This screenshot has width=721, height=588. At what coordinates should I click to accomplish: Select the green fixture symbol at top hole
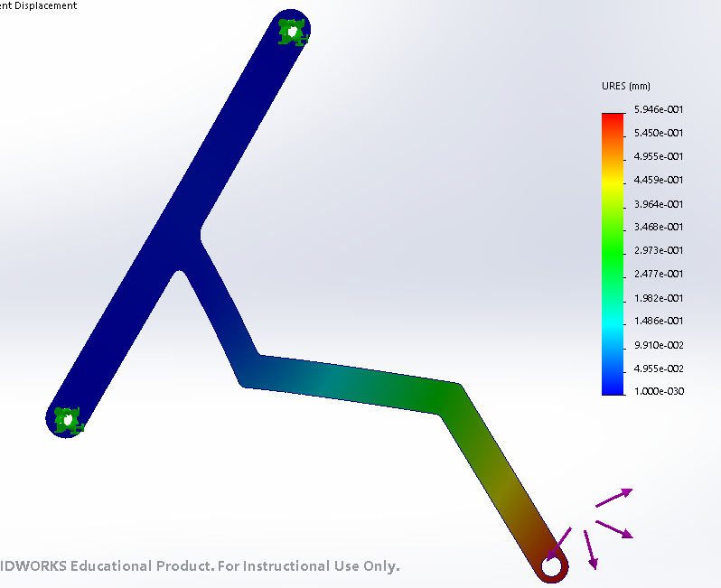(292, 33)
